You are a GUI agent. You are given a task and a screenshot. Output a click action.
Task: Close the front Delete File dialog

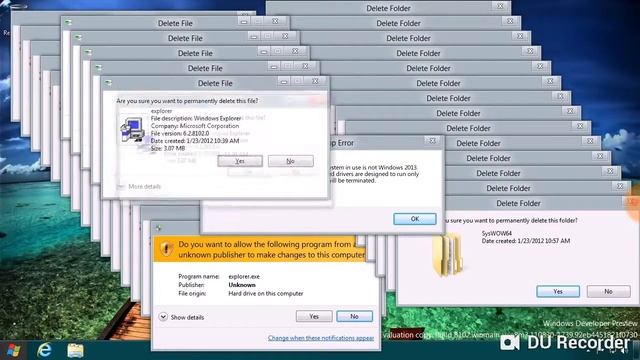coord(315,81)
